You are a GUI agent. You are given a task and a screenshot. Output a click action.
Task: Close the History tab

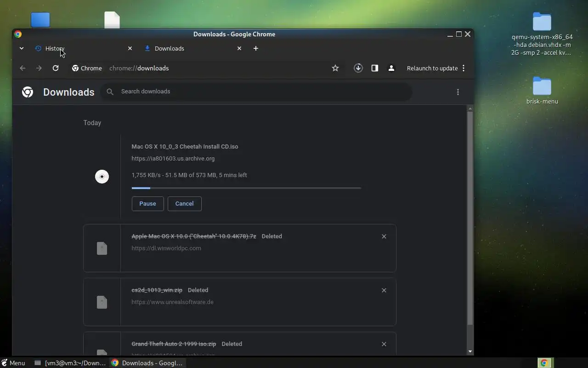point(130,48)
